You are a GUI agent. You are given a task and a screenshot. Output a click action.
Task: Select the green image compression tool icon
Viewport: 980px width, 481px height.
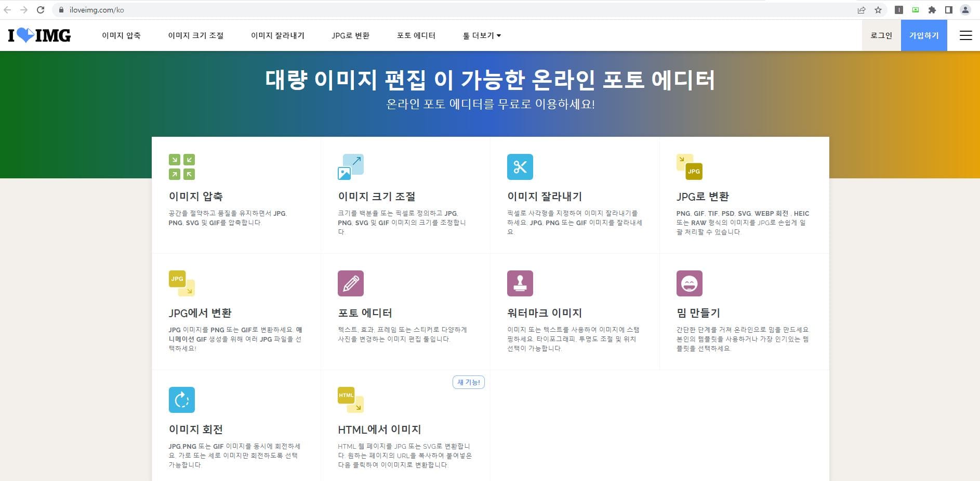pos(182,167)
